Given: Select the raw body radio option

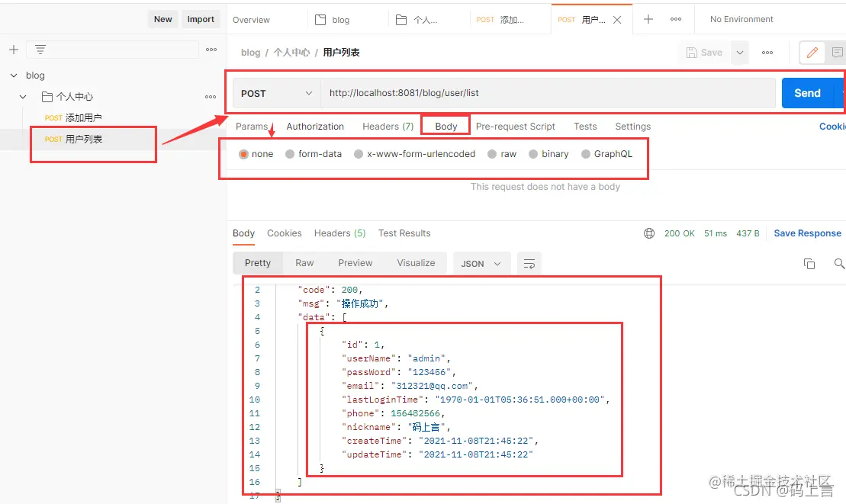Looking at the screenshot, I should [492, 154].
